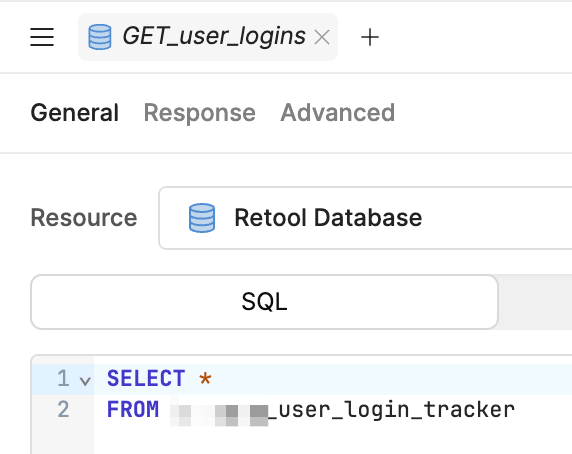Image resolution: width=572 pixels, height=454 pixels.
Task: Click line number 2 in the gutter
Action: click(x=63, y=410)
